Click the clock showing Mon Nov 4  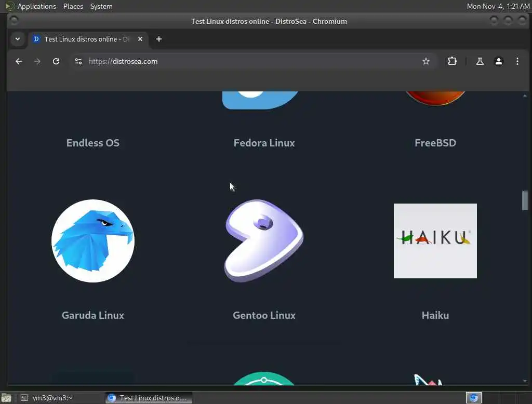pos(498,6)
